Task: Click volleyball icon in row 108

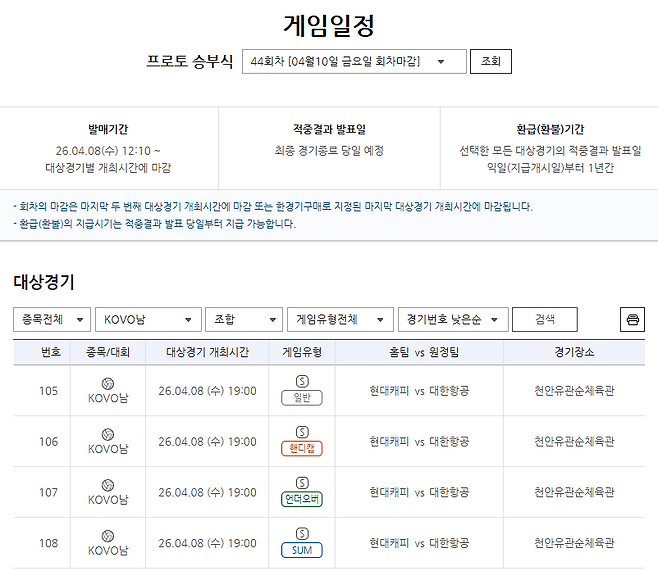Action: click(x=108, y=536)
